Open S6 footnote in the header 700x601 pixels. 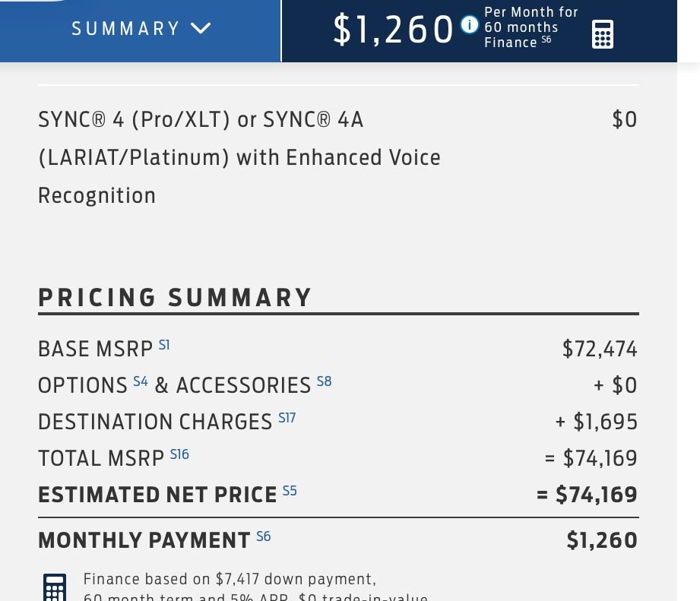pyautogui.click(x=546, y=40)
